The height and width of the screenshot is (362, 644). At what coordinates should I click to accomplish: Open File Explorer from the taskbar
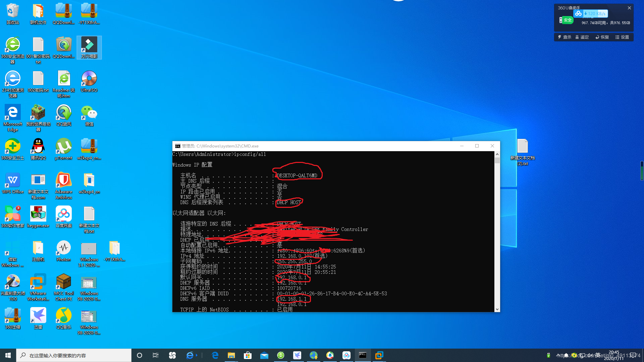click(231, 355)
